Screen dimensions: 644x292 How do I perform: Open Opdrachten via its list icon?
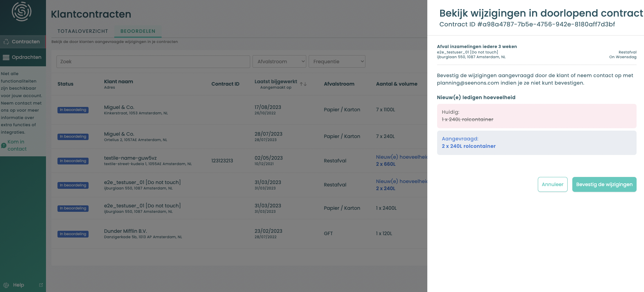pyautogui.click(x=6, y=57)
